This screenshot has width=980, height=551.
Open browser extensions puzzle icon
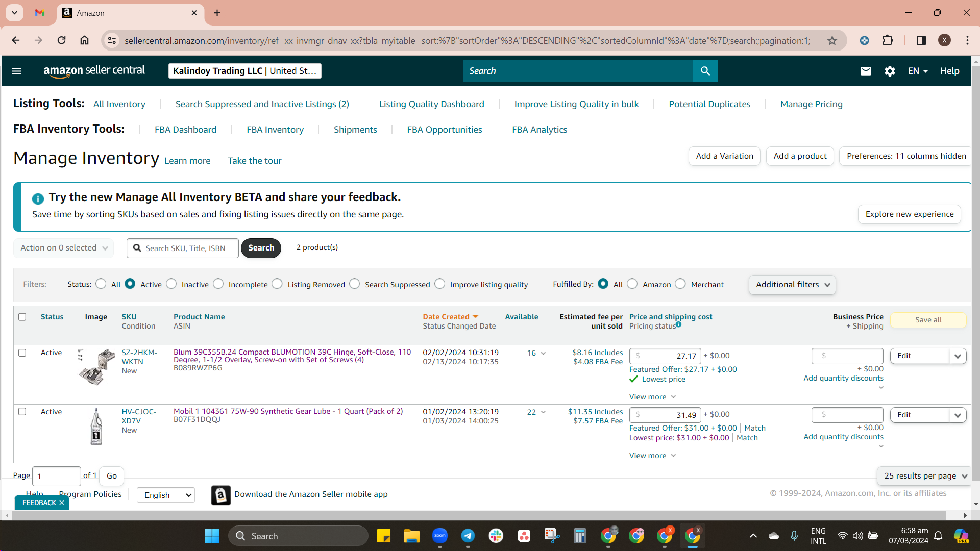click(888, 40)
